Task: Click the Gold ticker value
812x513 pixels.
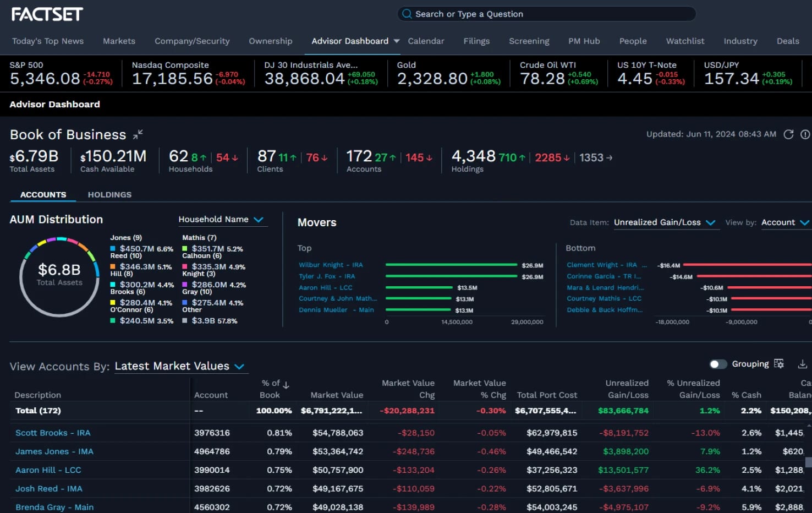Action: pos(432,79)
